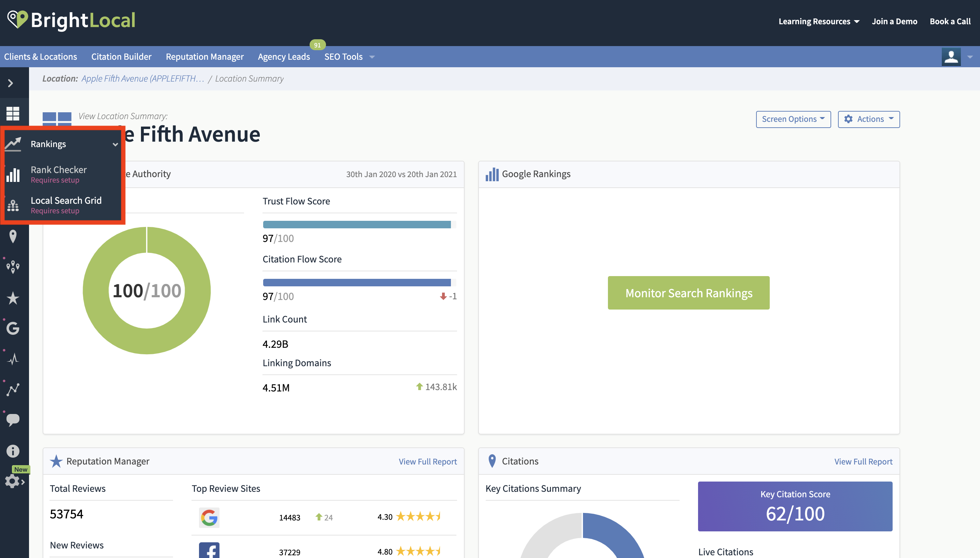The image size is (980, 558).
Task: Click the user profile avatar
Action: click(x=951, y=57)
